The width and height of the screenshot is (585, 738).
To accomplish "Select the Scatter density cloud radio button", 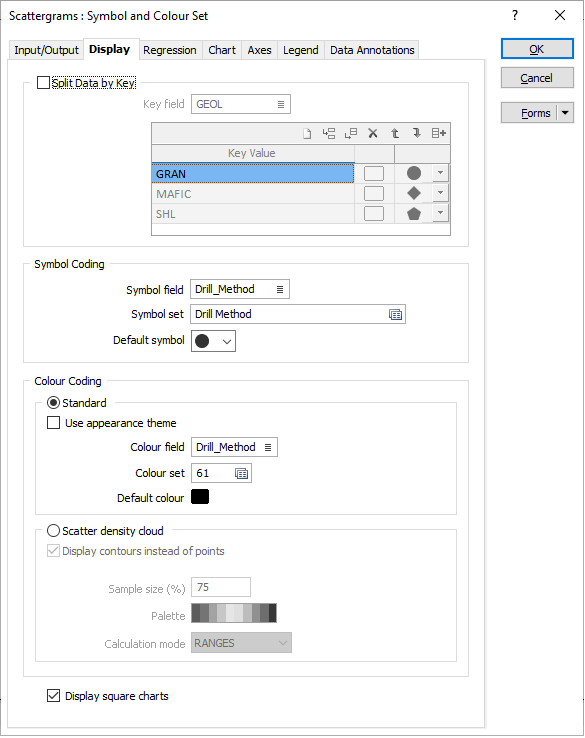I will [54, 531].
